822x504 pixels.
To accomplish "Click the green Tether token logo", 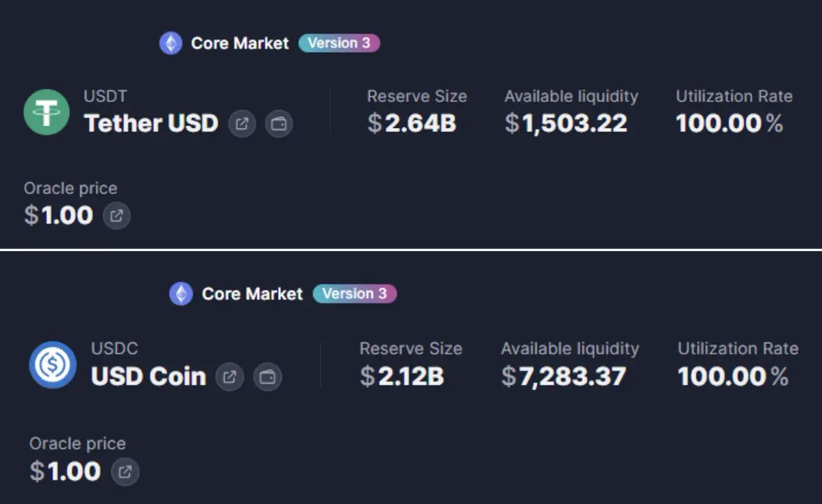I will [47, 112].
